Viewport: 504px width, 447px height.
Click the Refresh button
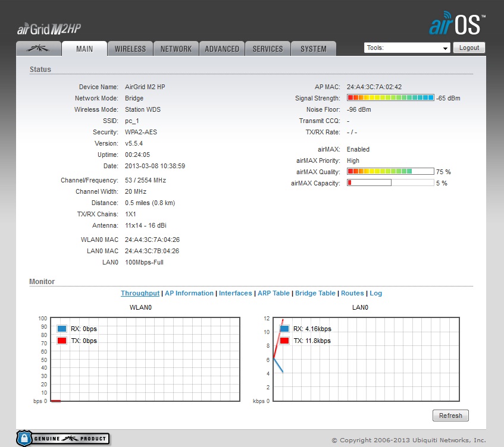point(450,415)
